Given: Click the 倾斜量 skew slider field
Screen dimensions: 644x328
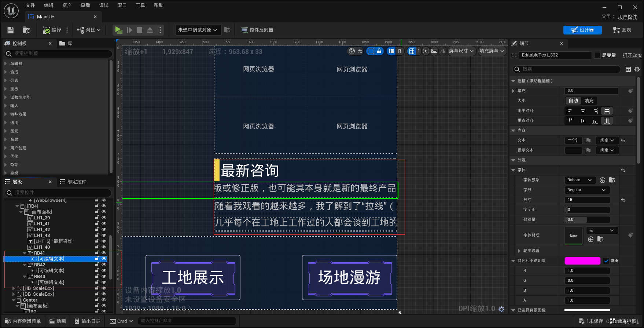Looking at the screenshot, I should [587, 220].
